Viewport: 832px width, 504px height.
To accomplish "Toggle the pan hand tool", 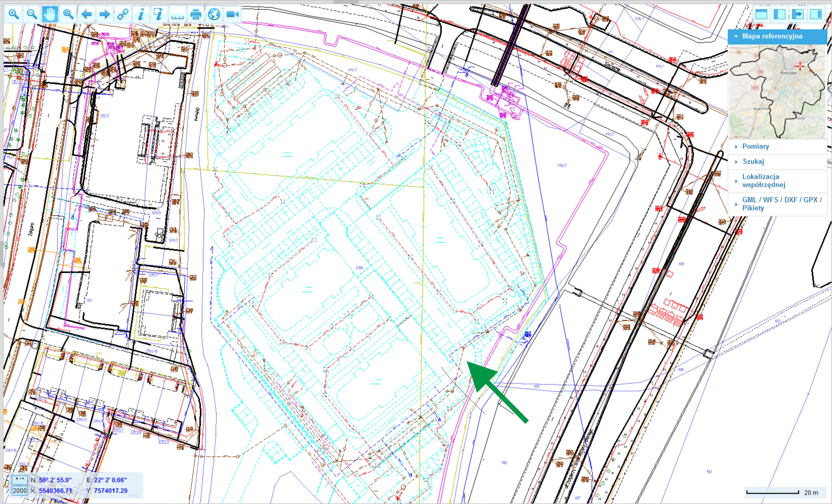I will tap(50, 14).
